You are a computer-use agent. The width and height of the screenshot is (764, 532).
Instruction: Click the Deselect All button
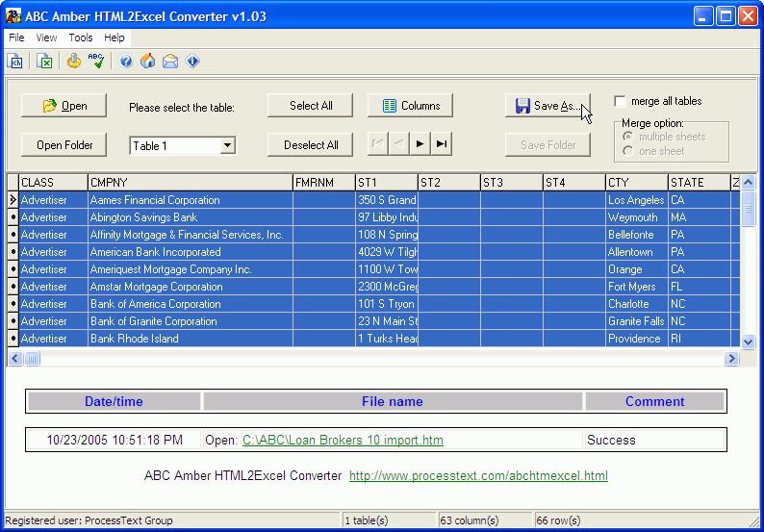pyautogui.click(x=311, y=144)
